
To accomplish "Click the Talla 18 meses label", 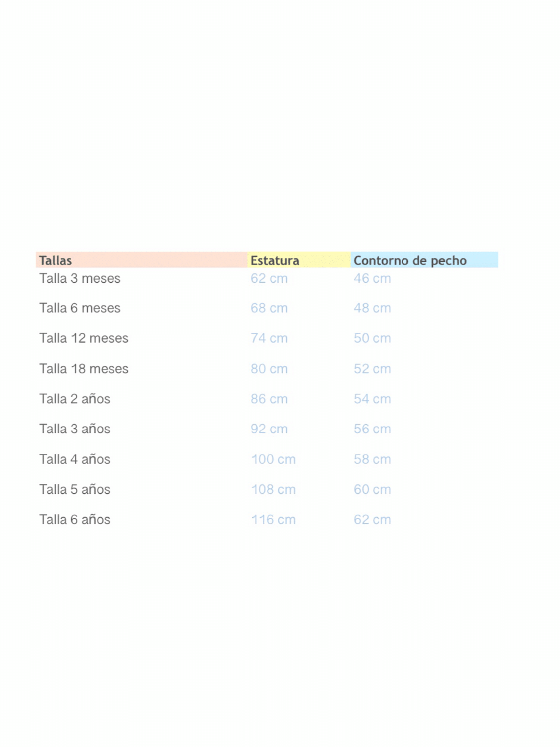I will click(84, 369).
